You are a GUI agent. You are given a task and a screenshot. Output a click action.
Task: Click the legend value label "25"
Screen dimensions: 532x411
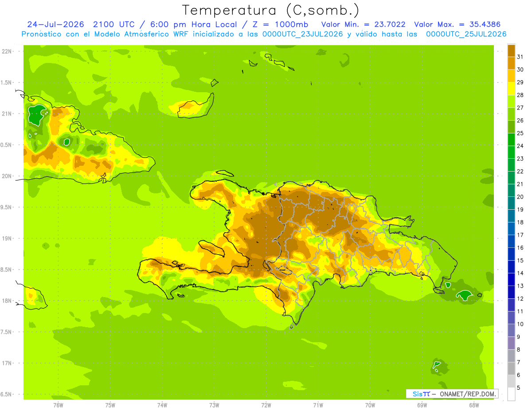[x=520, y=133]
